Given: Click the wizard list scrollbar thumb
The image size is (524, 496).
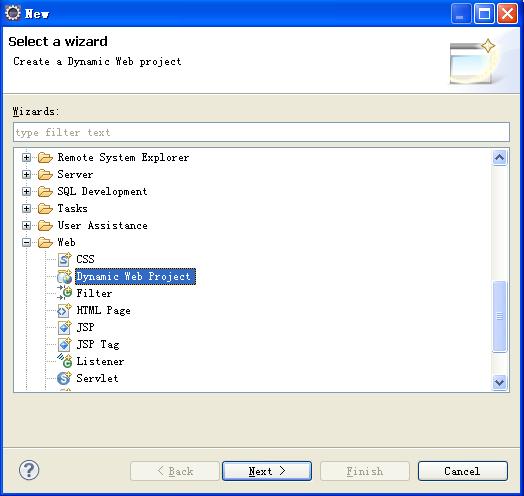Looking at the screenshot, I should click(500, 316).
